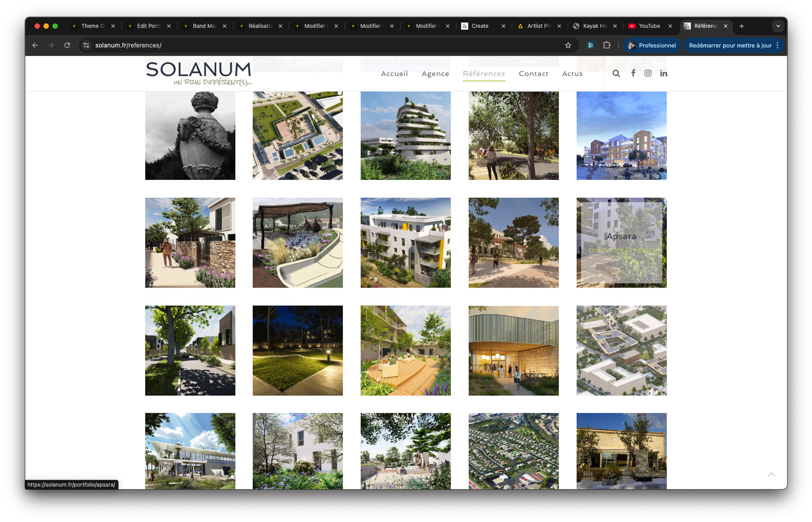The image size is (812, 522).
Task: Open site information icon beside the URL
Action: tap(86, 45)
